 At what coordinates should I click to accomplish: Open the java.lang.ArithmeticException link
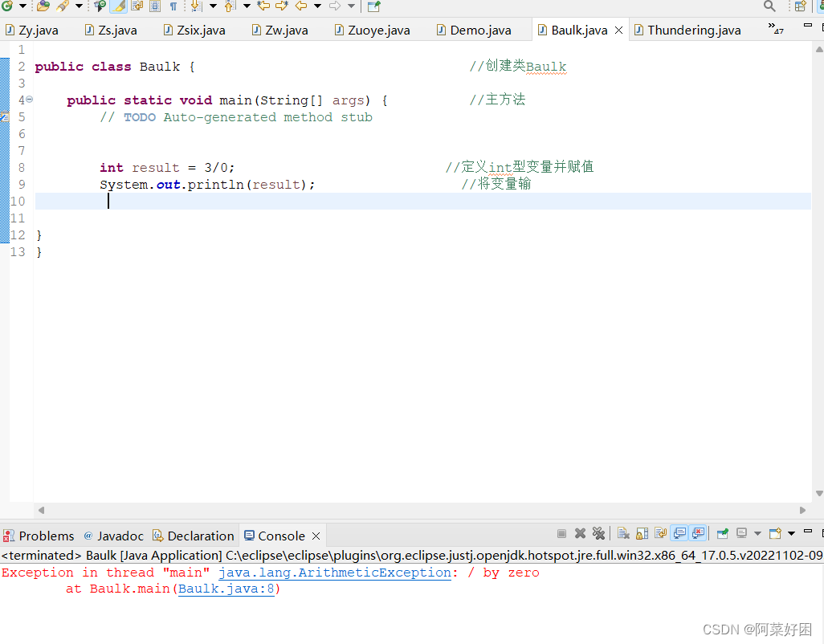[x=335, y=573]
